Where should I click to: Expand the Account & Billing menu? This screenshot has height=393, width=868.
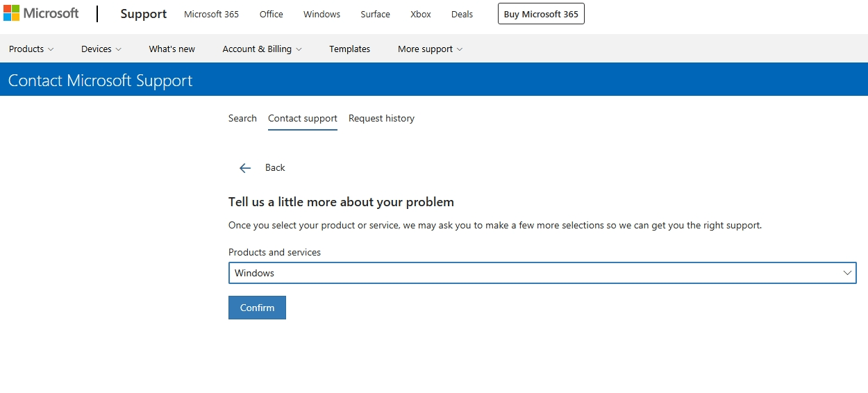[x=262, y=49]
